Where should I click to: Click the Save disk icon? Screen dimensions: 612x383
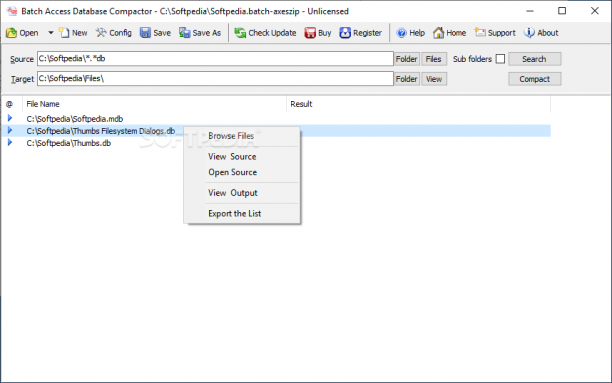tap(146, 33)
